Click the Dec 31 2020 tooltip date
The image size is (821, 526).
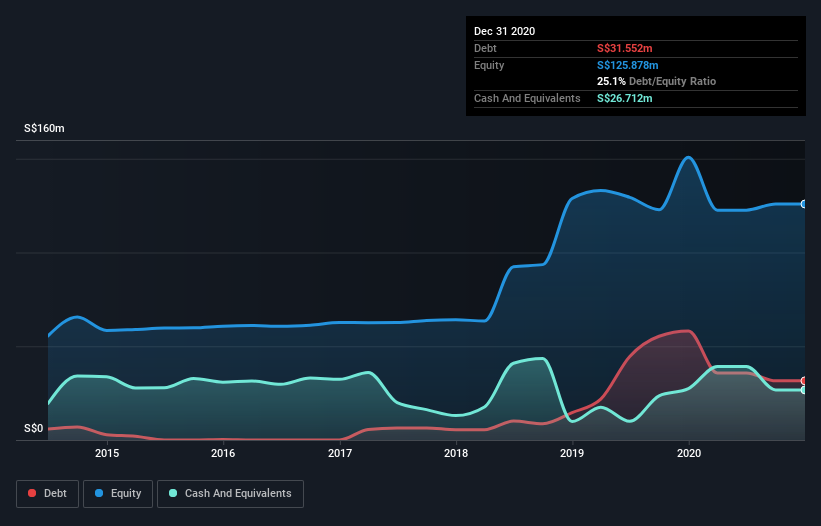(505, 31)
